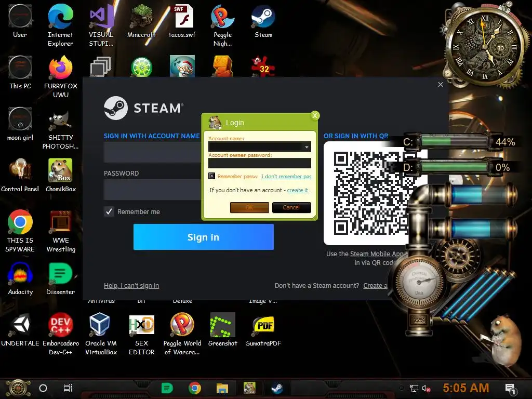
Task: Open the Steam desktop shortcut
Action: pyautogui.click(x=263, y=21)
